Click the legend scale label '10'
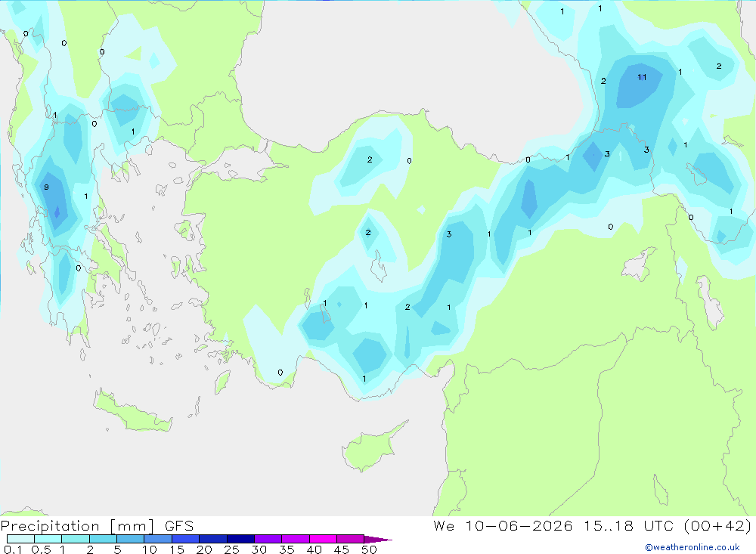Viewport: 756px width, 554px height. coord(150,549)
